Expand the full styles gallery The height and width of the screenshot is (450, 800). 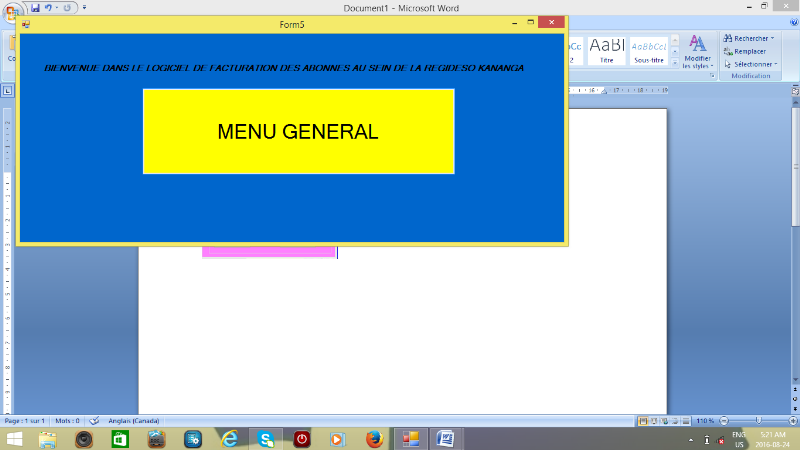pyautogui.click(x=675, y=62)
